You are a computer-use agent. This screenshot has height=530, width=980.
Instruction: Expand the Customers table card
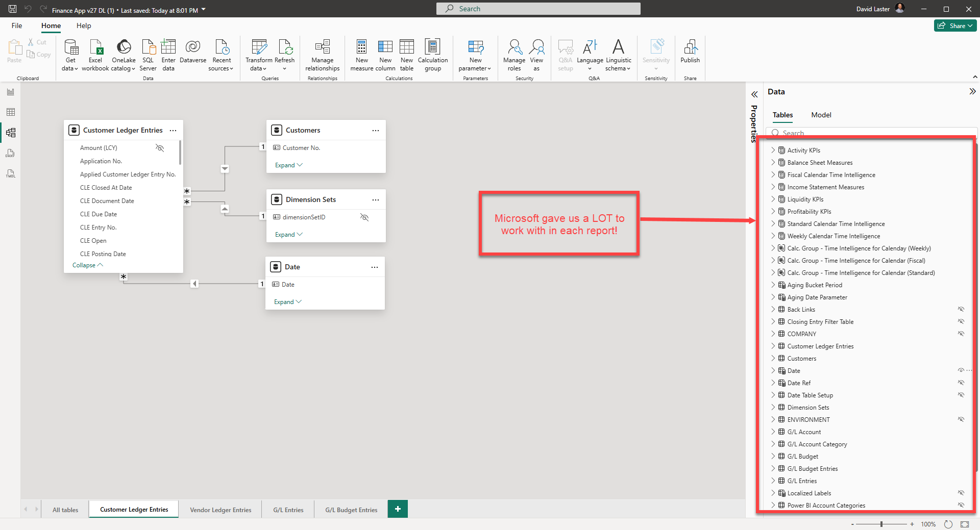[288, 165]
